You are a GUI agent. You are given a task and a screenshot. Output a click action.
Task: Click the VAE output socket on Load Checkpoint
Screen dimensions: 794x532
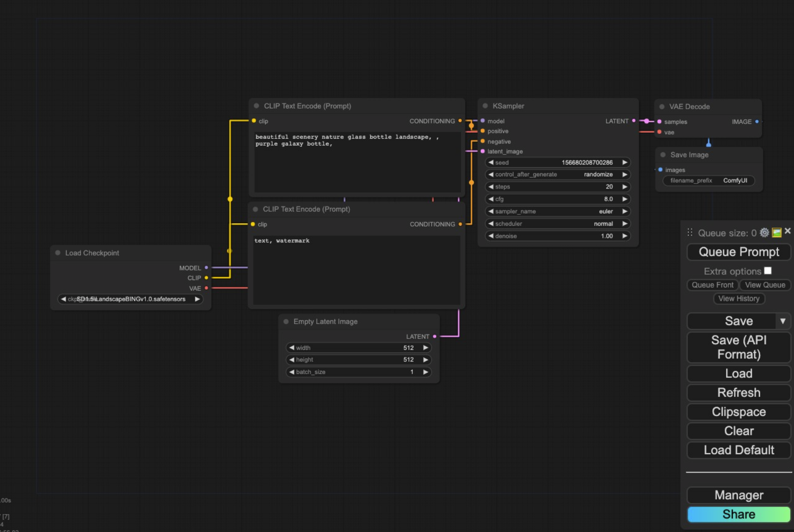click(206, 288)
